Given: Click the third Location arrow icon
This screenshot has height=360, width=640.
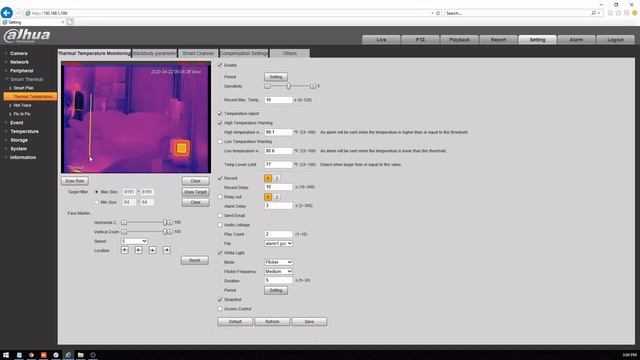Looking at the screenshot, I should (153, 250).
